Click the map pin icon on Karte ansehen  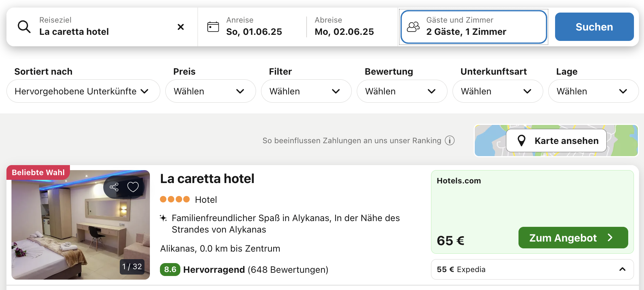click(x=522, y=140)
